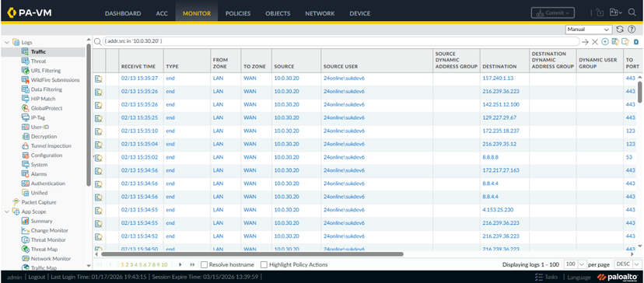This screenshot has height=283, width=644.
Task: Open Network Monitor under App Scope
Action: point(51,259)
